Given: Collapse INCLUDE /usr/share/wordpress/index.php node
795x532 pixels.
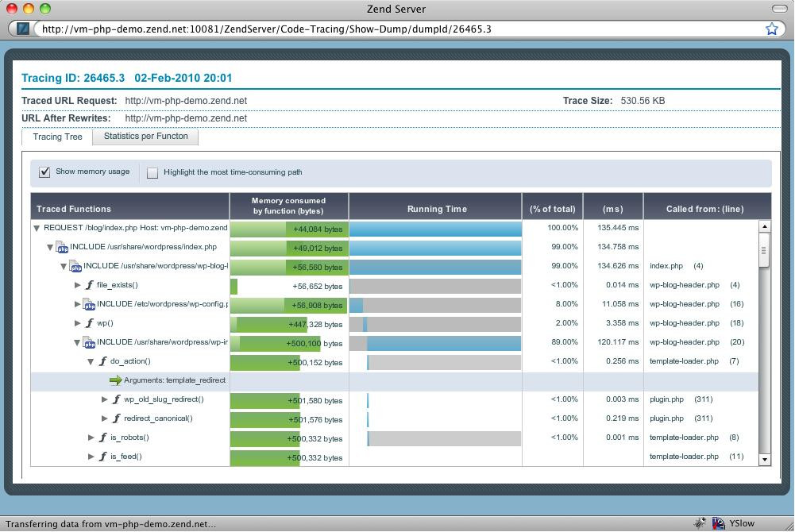Looking at the screenshot, I should pos(50,247).
